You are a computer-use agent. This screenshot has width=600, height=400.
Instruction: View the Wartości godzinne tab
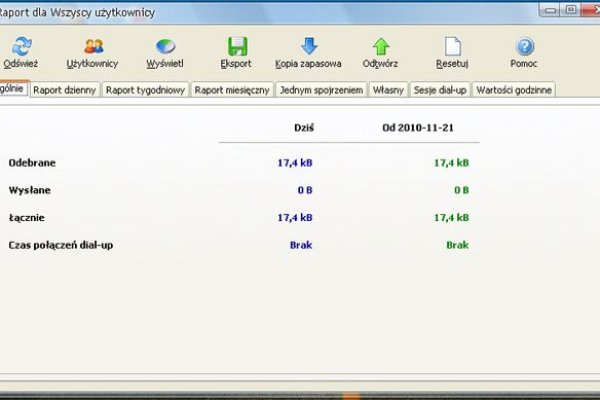tap(514, 90)
